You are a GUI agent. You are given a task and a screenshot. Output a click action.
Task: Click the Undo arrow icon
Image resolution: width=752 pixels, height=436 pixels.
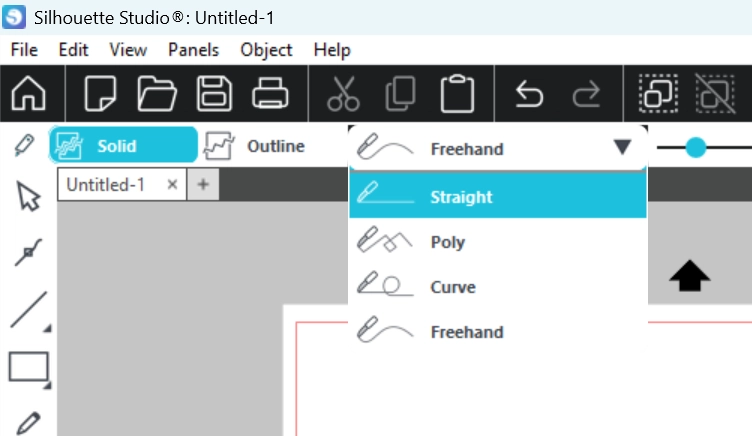pyautogui.click(x=528, y=94)
